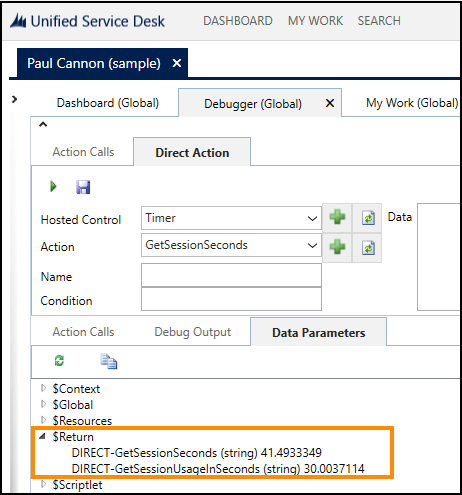Select the DIRECT-GetSessionUsageInSeconds return value row
This screenshot has width=462, height=495.
pos(218,469)
